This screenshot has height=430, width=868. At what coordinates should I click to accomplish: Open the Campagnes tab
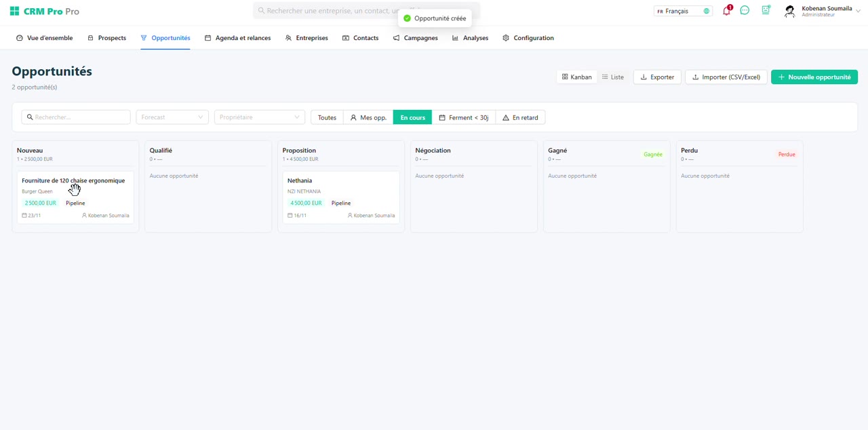click(415, 38)
